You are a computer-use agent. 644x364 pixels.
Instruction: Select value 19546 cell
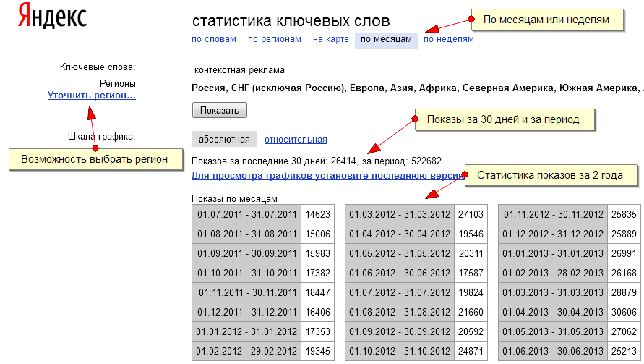471,234
